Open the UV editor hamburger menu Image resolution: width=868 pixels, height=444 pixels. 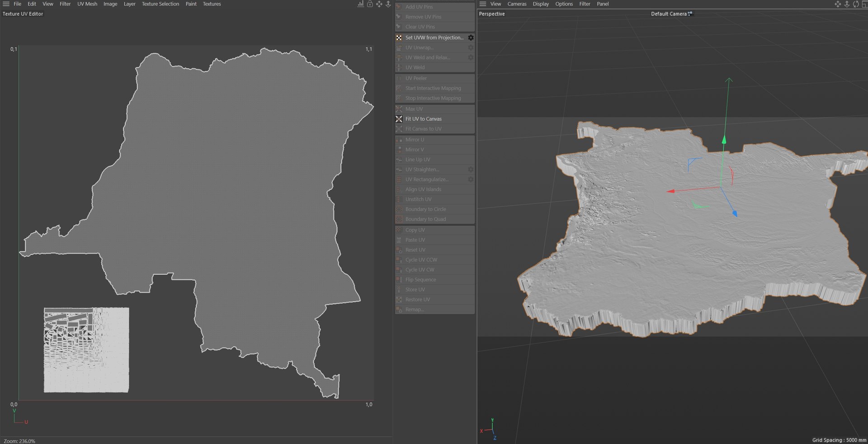6,4
